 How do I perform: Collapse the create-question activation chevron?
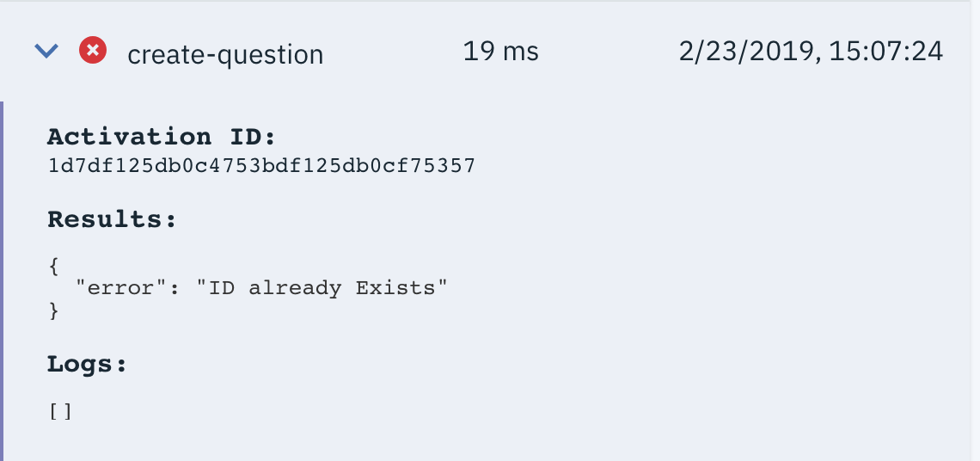(46, 51)
